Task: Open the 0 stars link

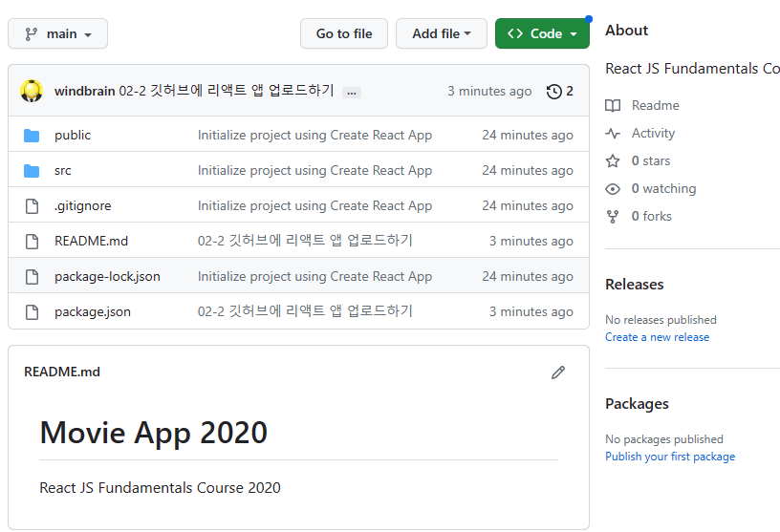Action: click(x=651, y=161)
